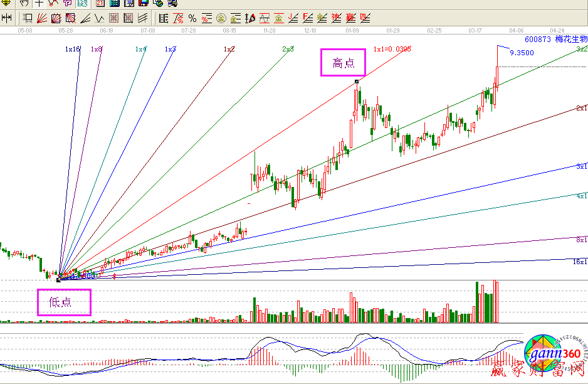Select the red Gann fan tool
Viewport: 588px width, 384px height.
click(41, 18)
